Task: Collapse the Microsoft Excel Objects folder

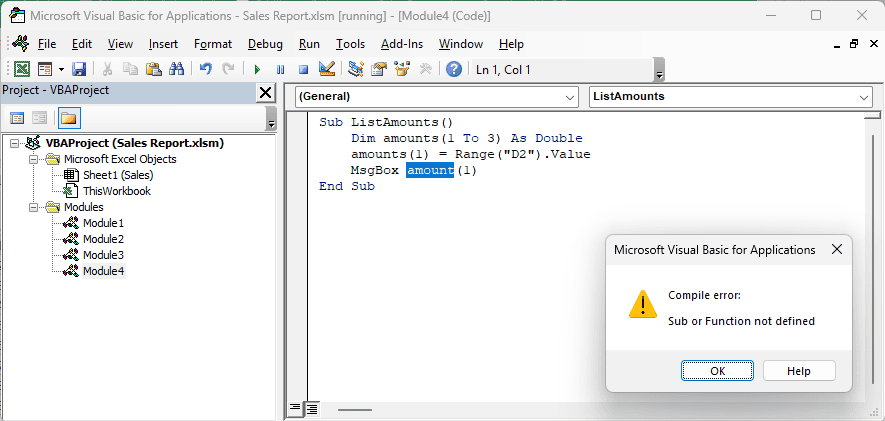Action: point(33,159)
